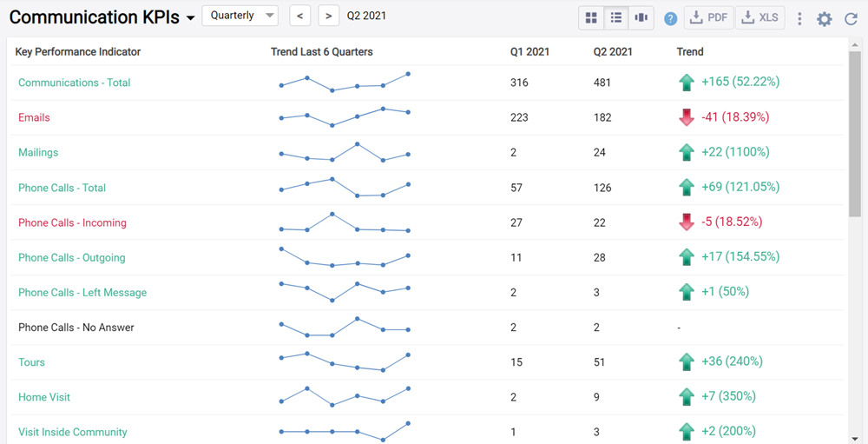
Task: Click the 316 value in Q1 2021 column
Action: pos(519,83)
